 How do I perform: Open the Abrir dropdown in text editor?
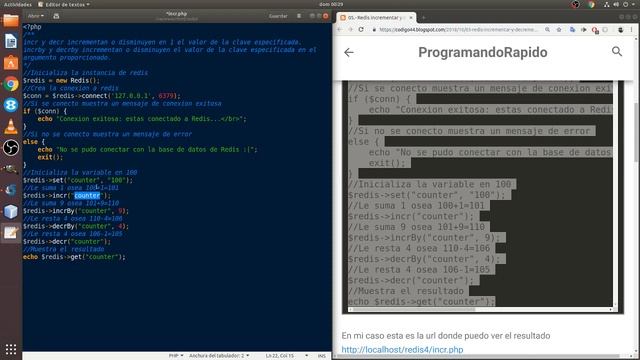coord(36,16)
